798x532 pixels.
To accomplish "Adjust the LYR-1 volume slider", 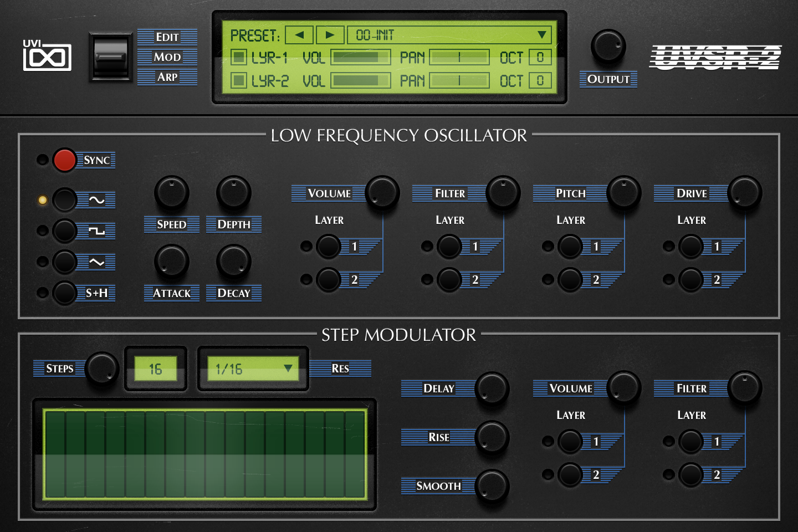I will pos(361,57).
